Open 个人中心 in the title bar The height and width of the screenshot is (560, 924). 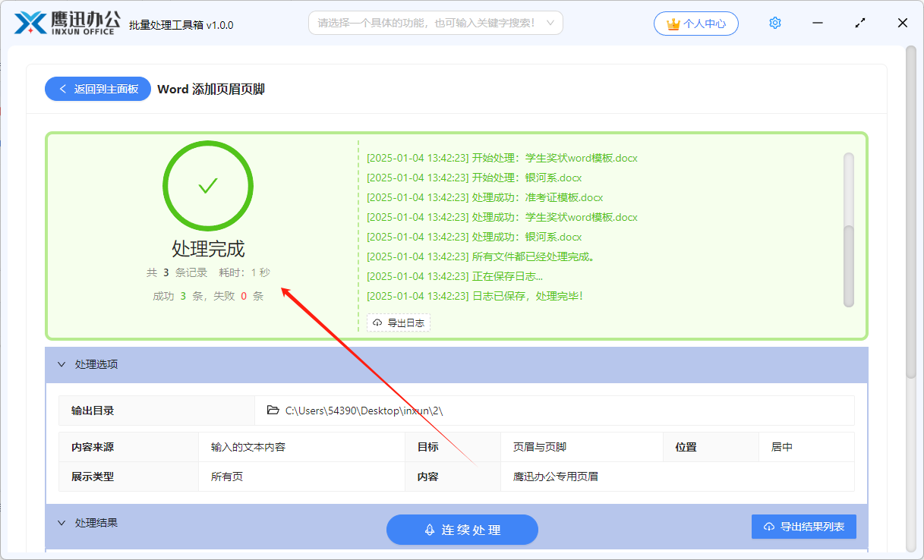(696, 24)
